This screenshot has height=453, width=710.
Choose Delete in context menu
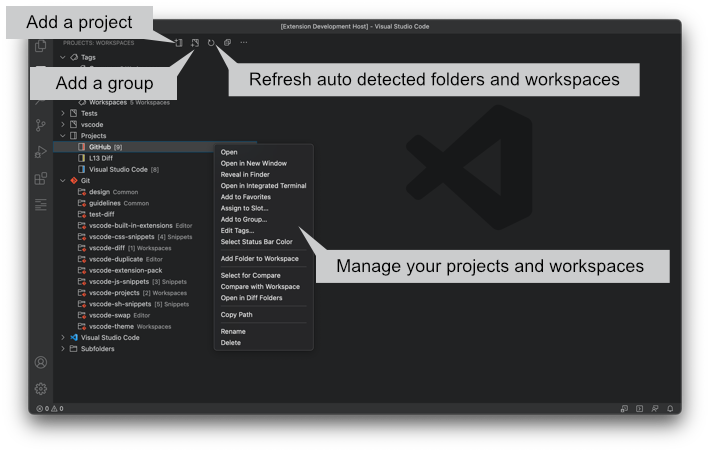[264, 343]
